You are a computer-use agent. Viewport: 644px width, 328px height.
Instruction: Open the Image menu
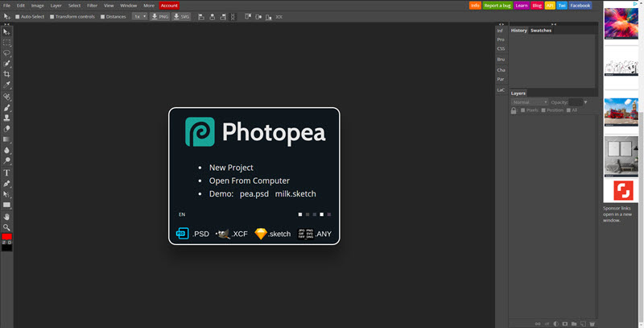tap(37, 6)
